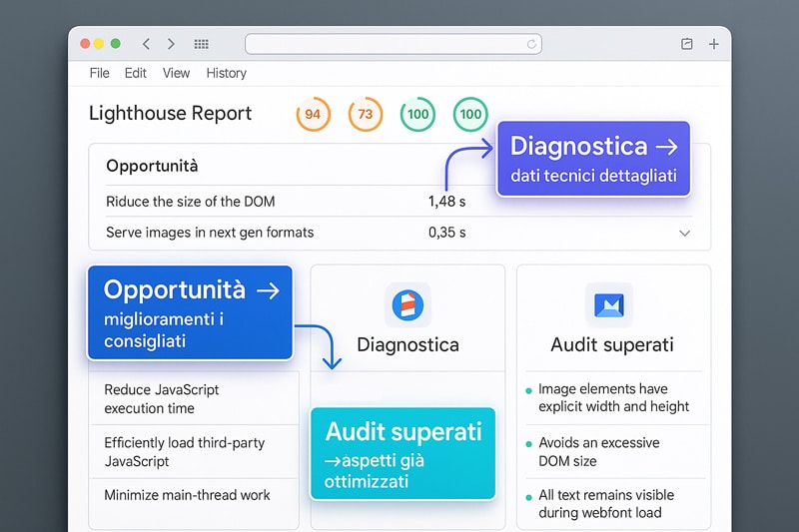Click the blue Opportunità callout button

[x=190, y=312]
